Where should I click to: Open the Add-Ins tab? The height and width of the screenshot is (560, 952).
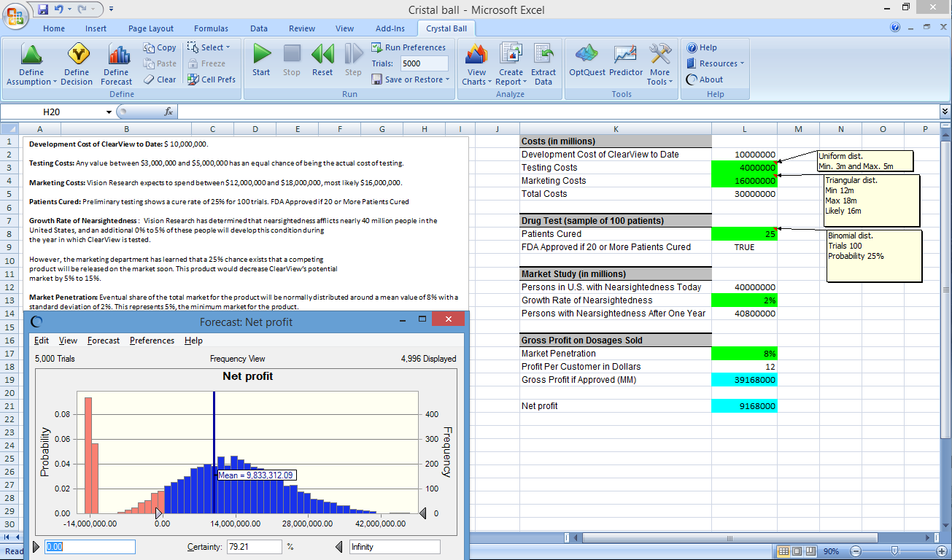click(x=390, y=28)
